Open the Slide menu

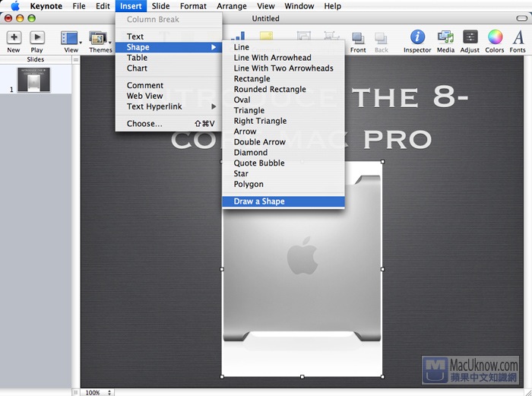[161, 6]
